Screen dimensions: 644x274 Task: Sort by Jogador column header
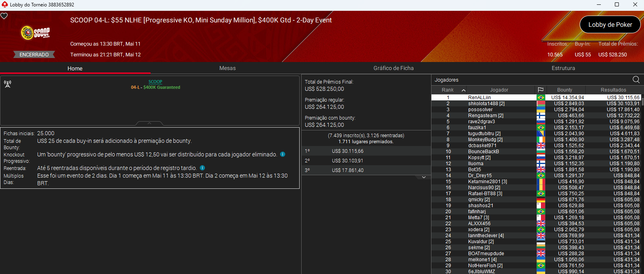coord(499,90)
